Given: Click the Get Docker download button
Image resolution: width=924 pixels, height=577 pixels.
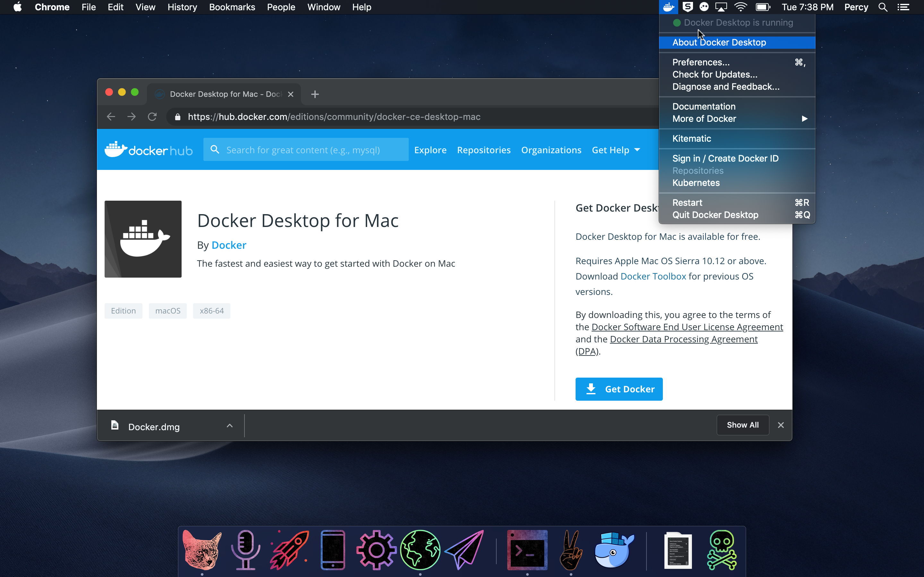Looking at the screenshot, I should (x=619, y=389).
